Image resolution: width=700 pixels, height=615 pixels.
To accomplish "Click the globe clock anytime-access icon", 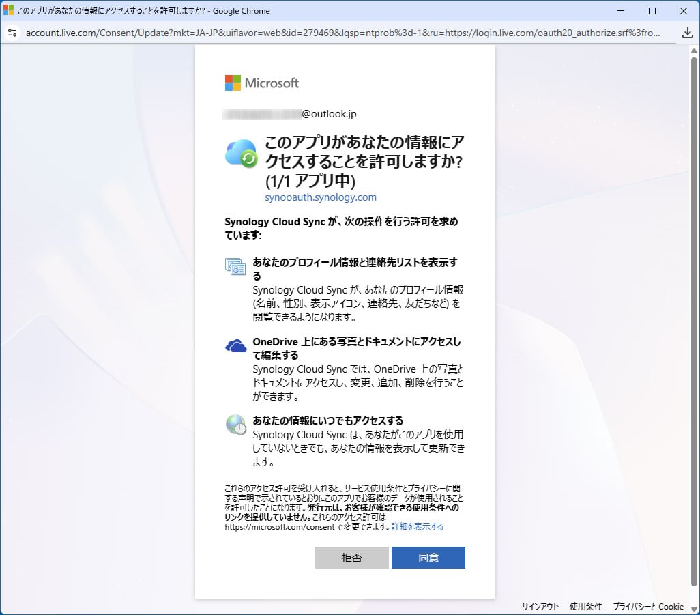I will click(235, 425).
